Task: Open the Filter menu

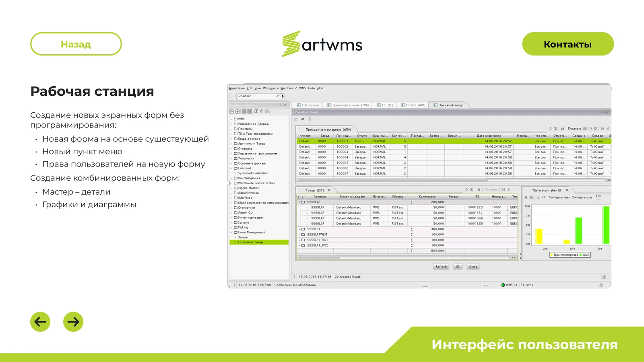Action: 320,88
